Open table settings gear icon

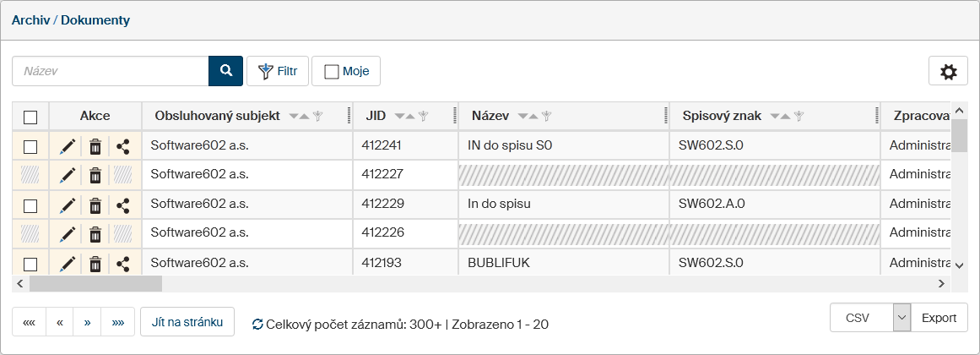click(x=948, y=72)
